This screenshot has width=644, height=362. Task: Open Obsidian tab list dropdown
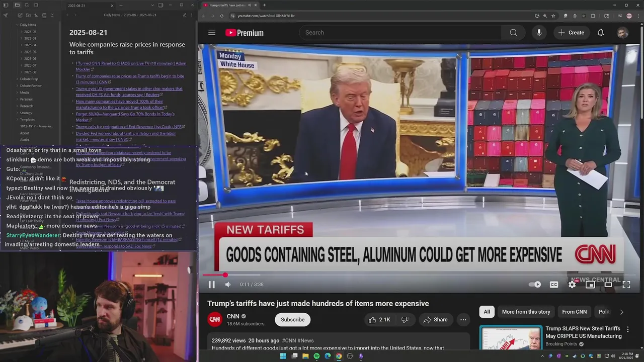tap(152, 5)
